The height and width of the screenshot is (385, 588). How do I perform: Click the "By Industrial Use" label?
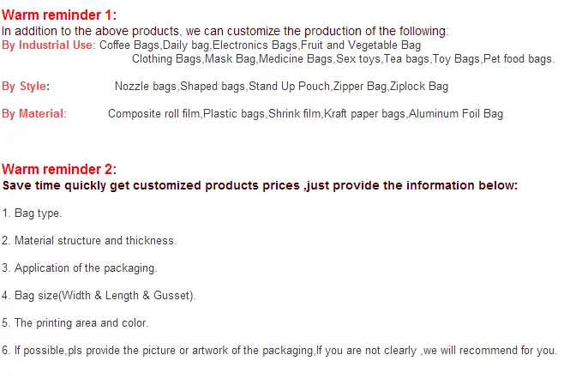[x=47, y=45]
